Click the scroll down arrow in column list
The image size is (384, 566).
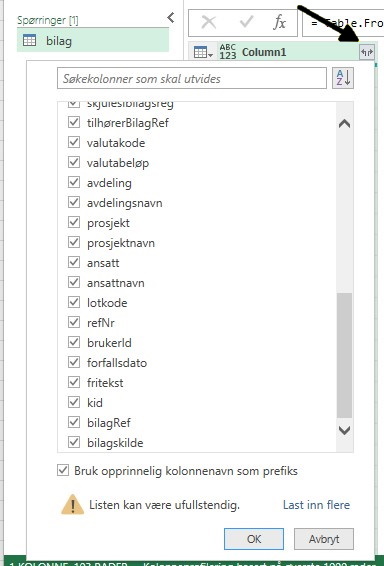(x=344, y=430)
